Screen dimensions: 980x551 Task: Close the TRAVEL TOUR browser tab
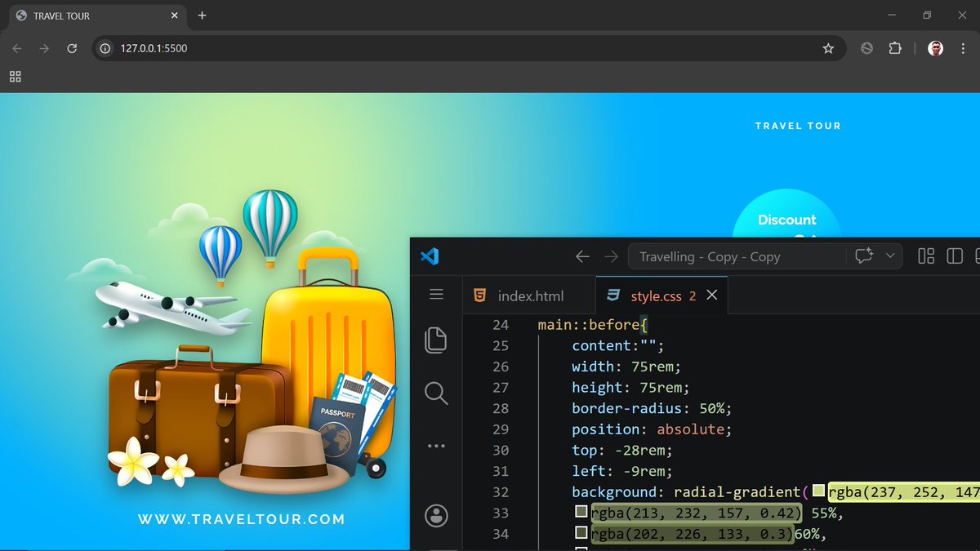pyautogui.click(x=174, y=16)
